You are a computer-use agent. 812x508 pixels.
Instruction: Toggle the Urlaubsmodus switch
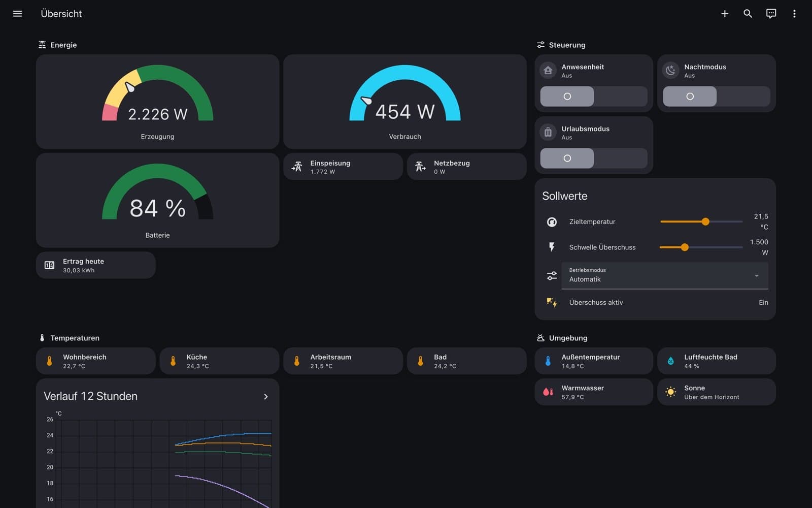594,158
